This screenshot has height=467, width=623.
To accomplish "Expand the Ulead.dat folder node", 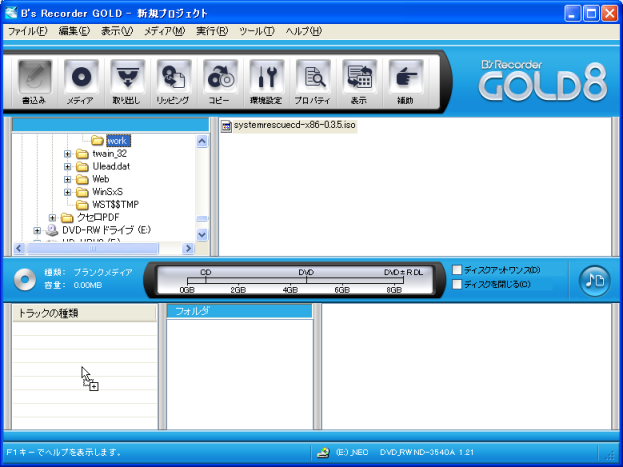I will (68, 166).
